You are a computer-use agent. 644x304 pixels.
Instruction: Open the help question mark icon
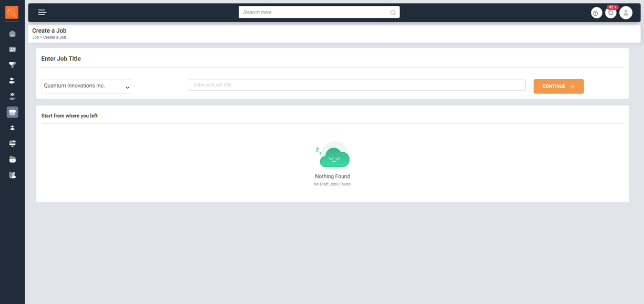click(x=596, y=13)
